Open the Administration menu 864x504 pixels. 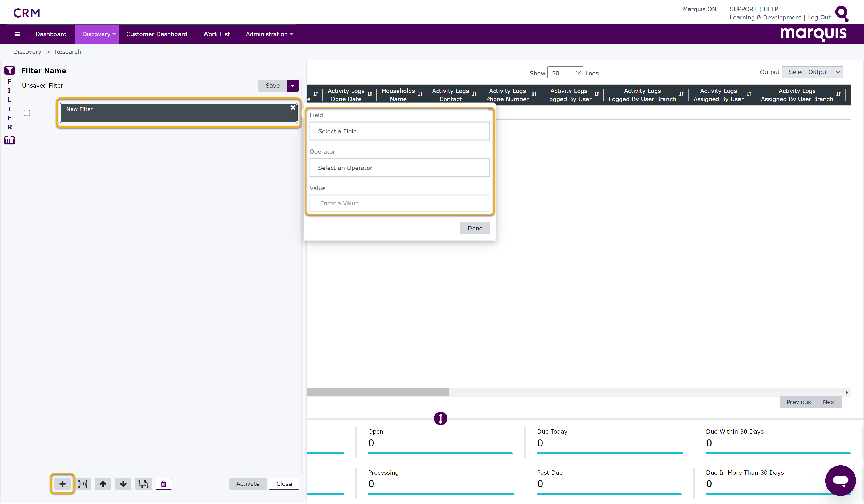[269, 34]
